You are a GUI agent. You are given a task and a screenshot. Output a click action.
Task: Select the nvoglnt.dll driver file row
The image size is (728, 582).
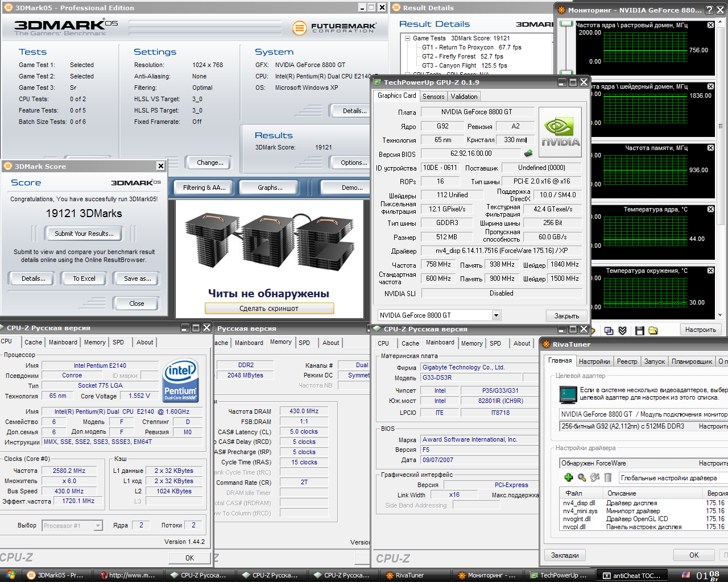coord(645,519)
